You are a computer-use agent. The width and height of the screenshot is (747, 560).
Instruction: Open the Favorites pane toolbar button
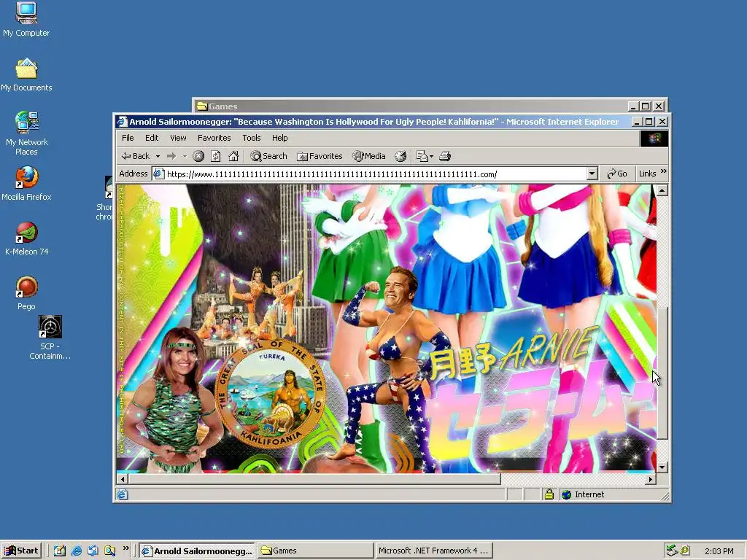(320, 156)
